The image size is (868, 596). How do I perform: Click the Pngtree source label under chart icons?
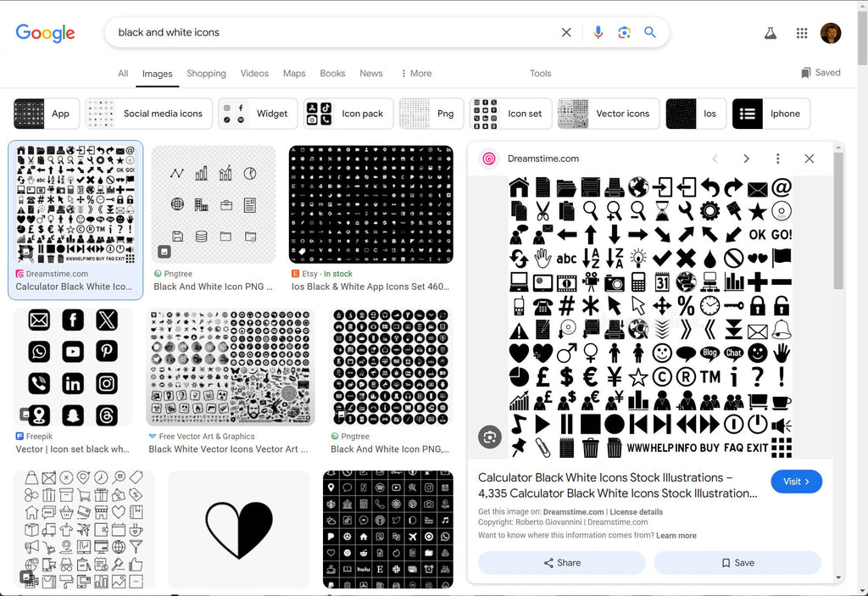tap(178, 274)
